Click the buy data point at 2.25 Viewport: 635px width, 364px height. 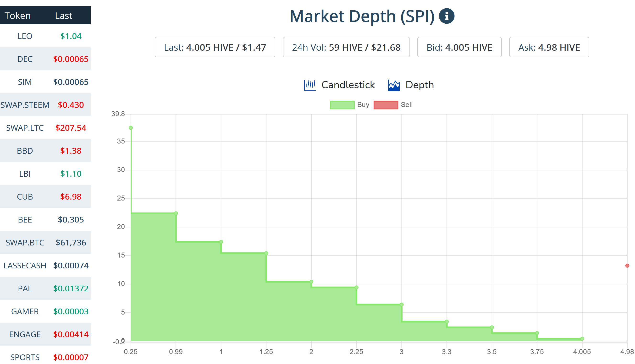click(x=357, y=288)
